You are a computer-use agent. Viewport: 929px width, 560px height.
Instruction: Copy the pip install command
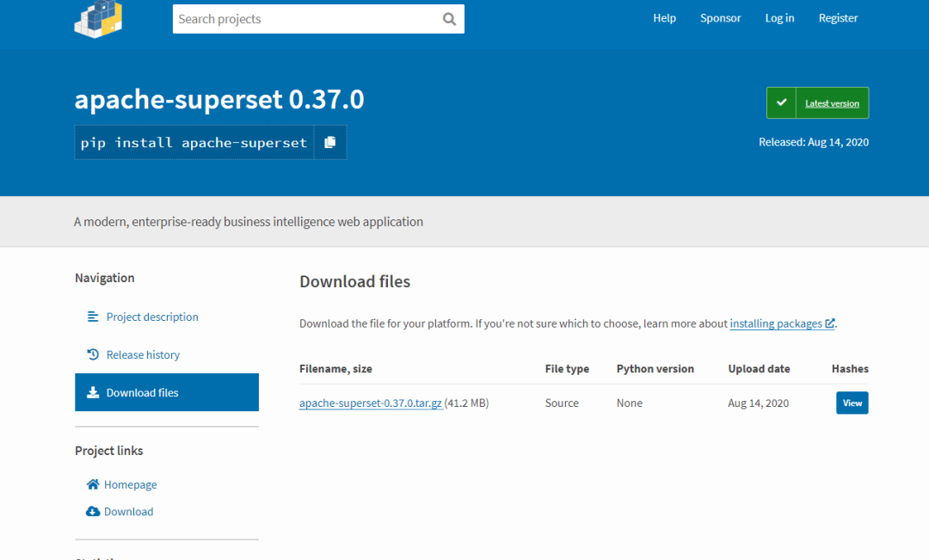tap(330, 143)
